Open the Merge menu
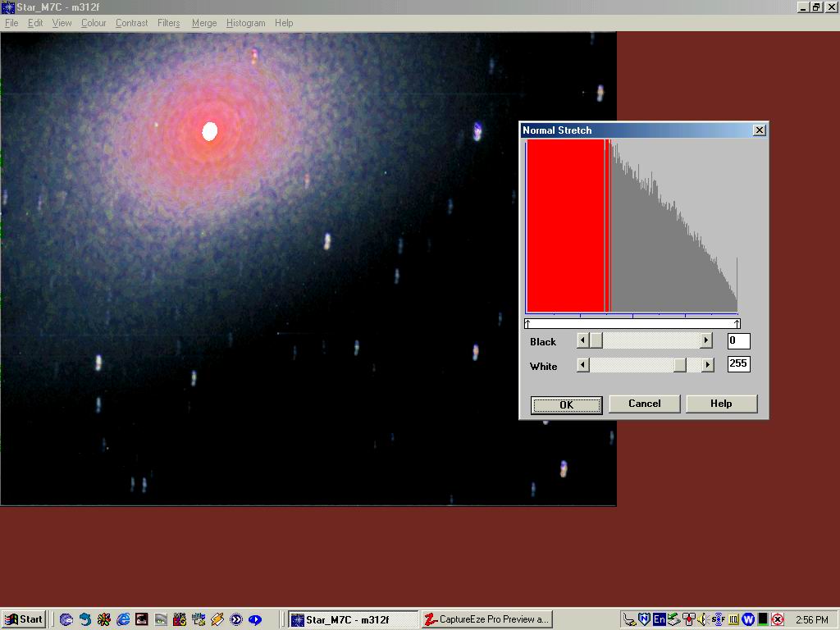 click(204, 23)
